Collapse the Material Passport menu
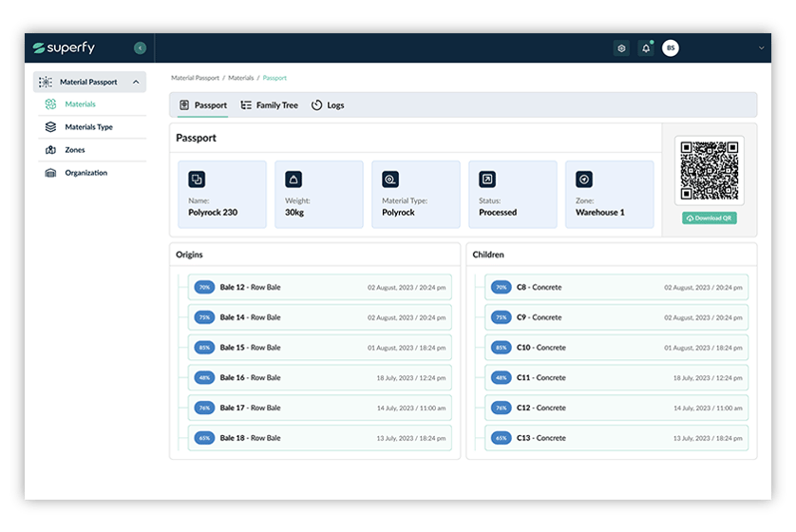The width and height of the screenshot is (796, 532). click(x=136, y=82)
